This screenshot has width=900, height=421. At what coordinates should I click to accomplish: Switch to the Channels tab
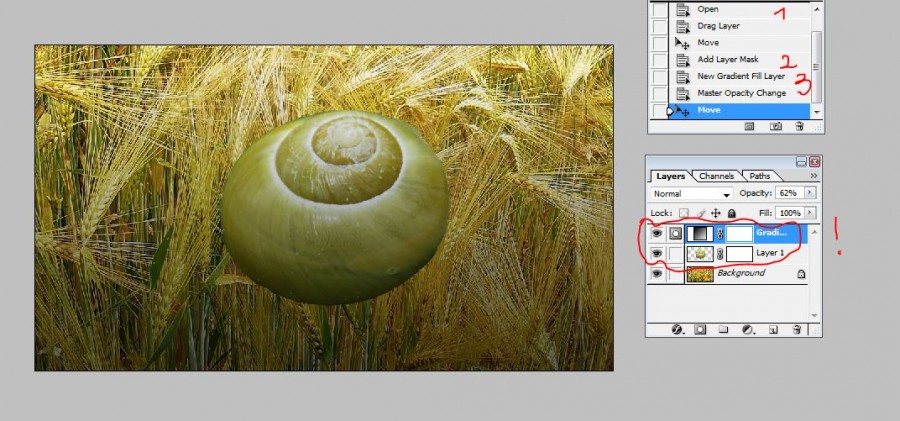(716, 176)
